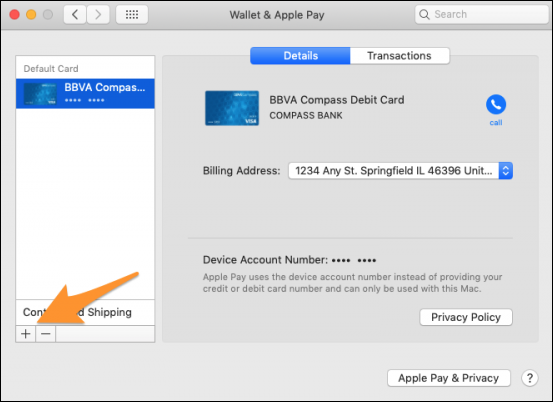The image size is (553, 402).
Task: Switch to the Transactions tab
Action: 400,56
